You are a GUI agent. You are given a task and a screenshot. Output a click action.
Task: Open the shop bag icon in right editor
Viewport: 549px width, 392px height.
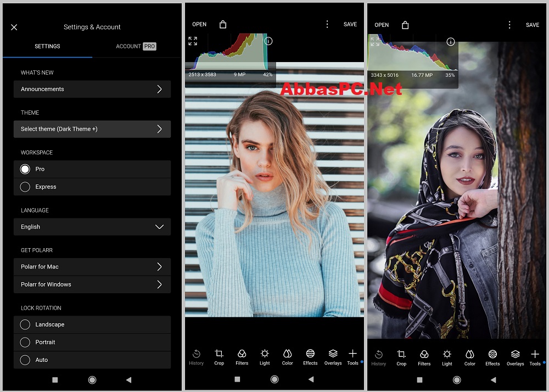405,25
